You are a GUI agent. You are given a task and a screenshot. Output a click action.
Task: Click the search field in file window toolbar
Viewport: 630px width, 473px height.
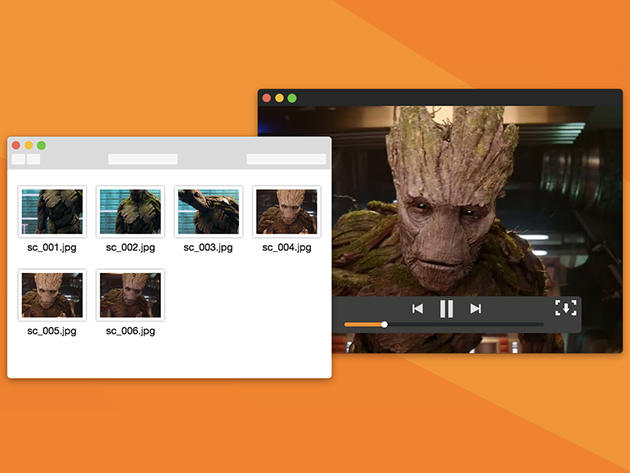[x=286, y=159]
